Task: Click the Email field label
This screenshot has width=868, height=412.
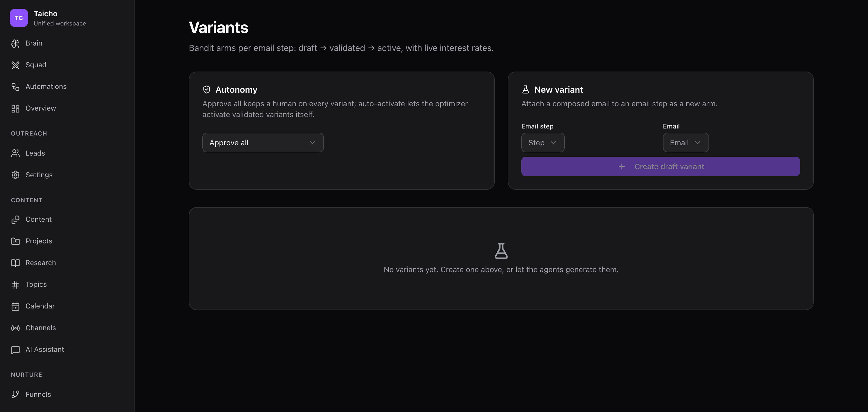Action: click(x=671, y=126)
